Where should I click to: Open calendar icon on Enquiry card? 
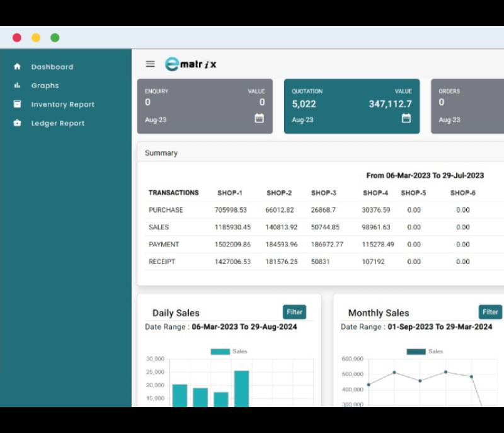point(259,118)
